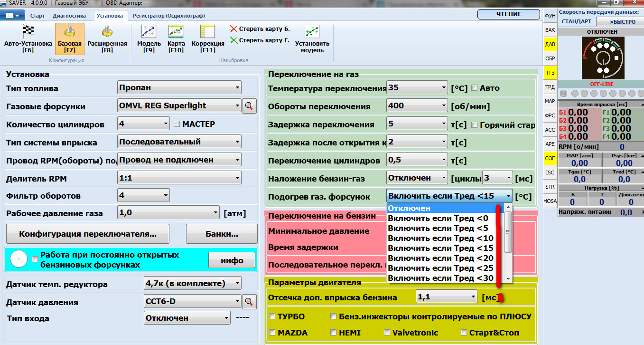Screen dimensions: 644x345
Task: Click the ЧТЕНИЕ button
Action: [x=509, y=14]
